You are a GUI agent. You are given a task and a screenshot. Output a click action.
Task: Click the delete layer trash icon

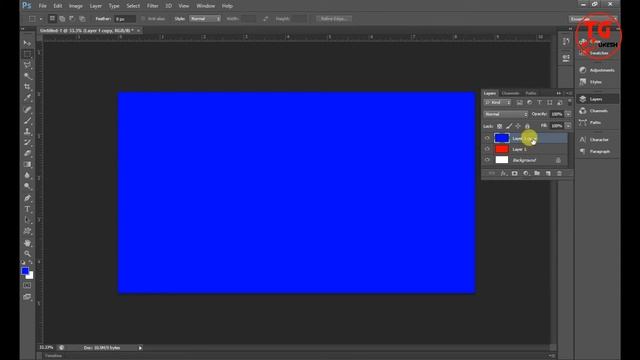[559, 173]
